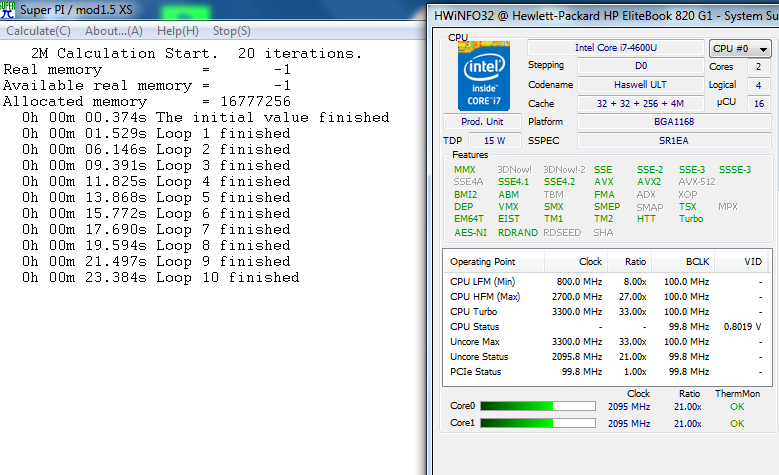Click the Prod. Unit button

click(x=482, y=122)
